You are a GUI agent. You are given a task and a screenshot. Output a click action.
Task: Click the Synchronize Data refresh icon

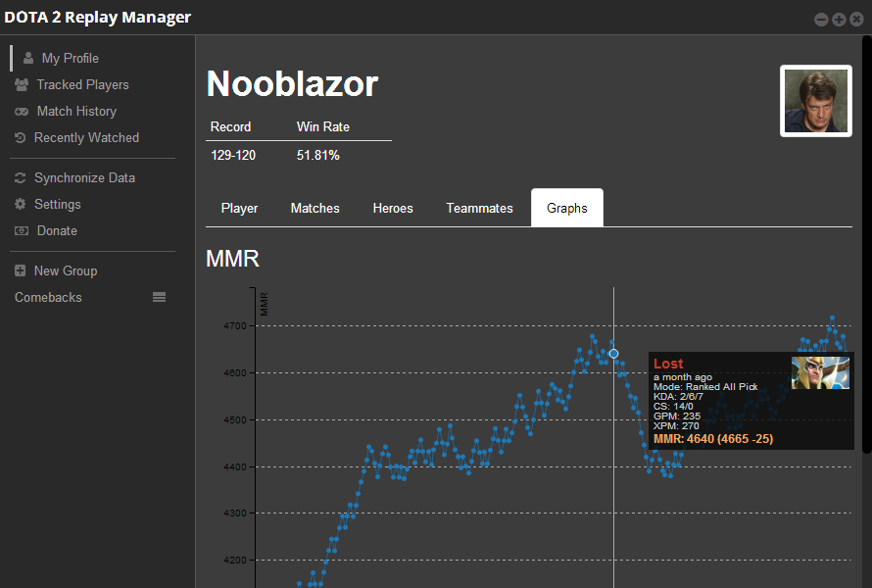coord(20,177)
